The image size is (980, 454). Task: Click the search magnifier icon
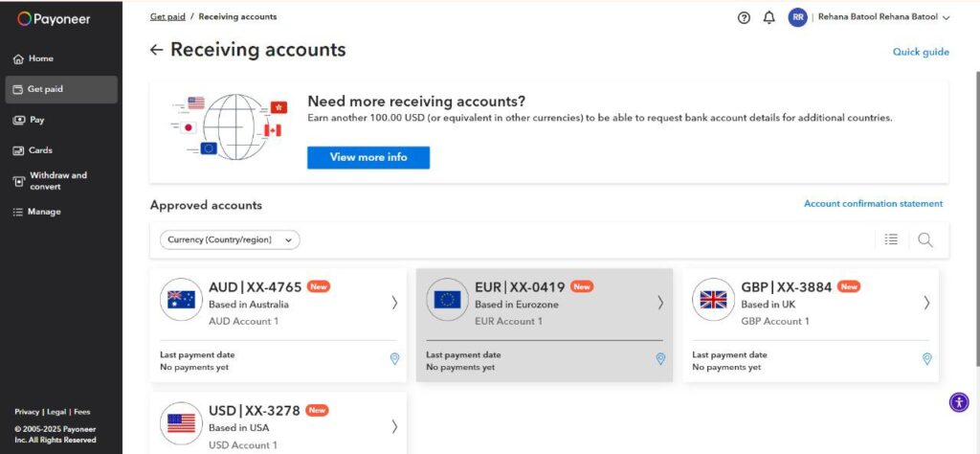[924, 239]
